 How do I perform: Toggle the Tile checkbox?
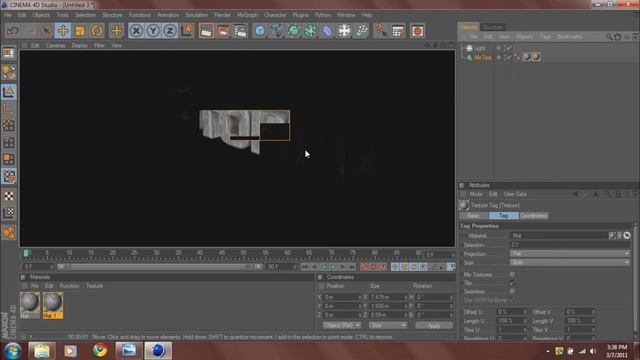click(x=512, y=283)
